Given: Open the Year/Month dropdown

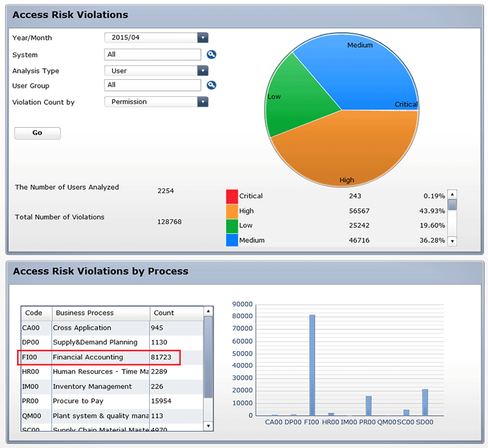Looking at the screenshot, I should [202, 38].
